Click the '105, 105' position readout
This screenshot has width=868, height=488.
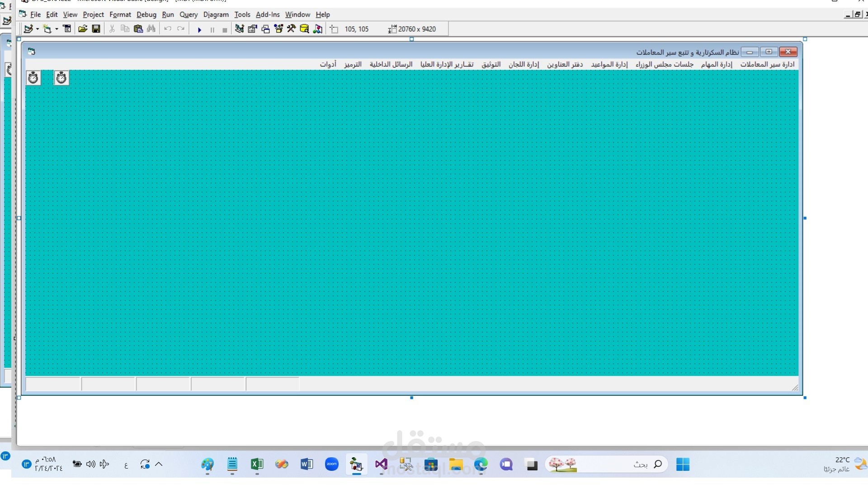(x=357, y=29)
